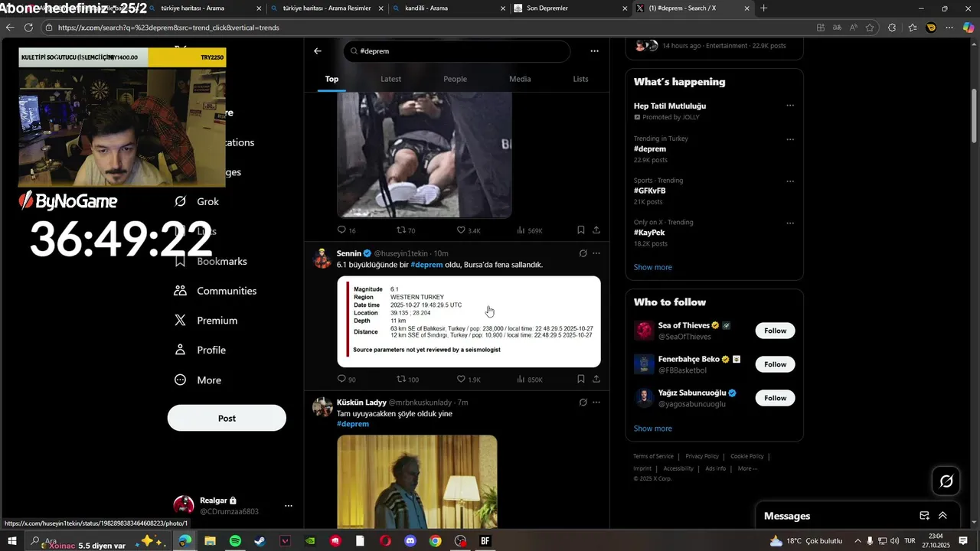Switch to the Top search tab

332,79
